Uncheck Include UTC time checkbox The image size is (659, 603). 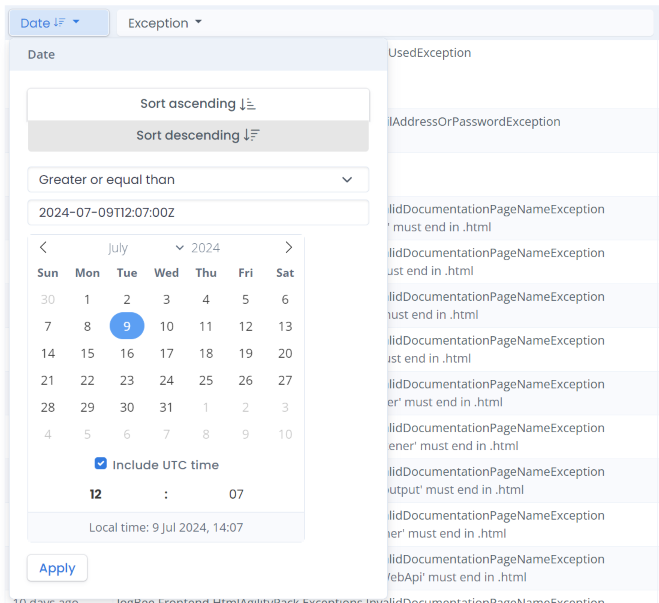pos(101,464)
